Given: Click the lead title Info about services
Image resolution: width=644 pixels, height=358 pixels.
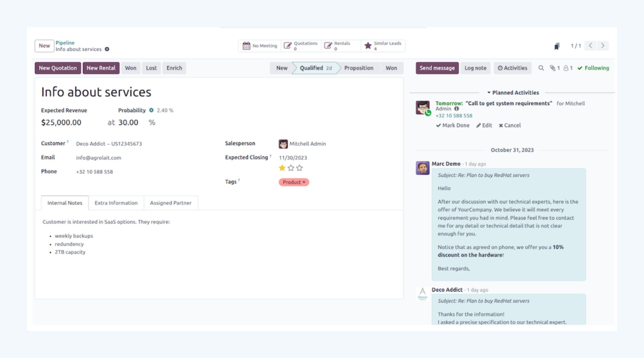Looking at the screenshot, I should click(x=96, y=92).
